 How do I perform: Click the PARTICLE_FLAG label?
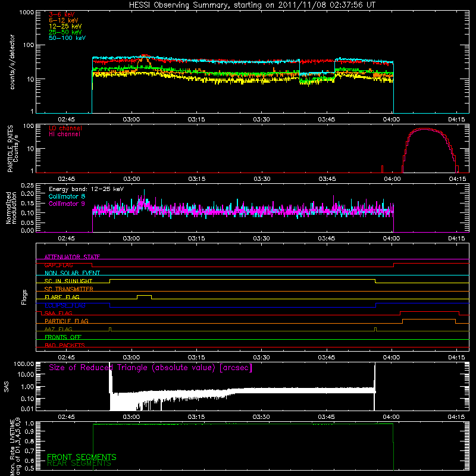pyautogui.click(x=67, y=321)
